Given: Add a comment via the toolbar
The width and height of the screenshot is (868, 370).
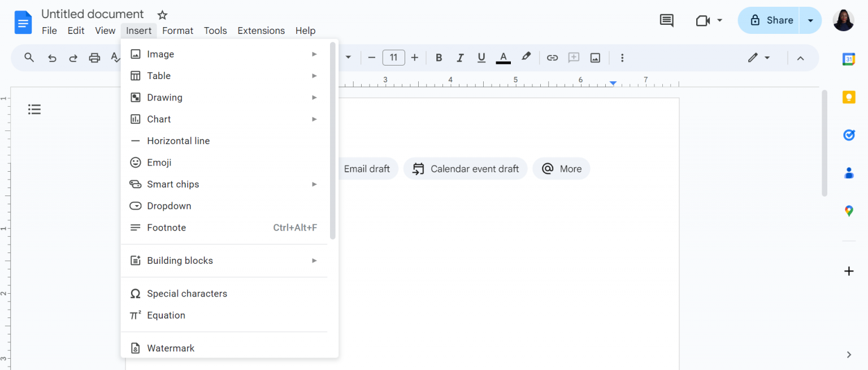Looking at the screenshot, I should [x=574, y=57].
